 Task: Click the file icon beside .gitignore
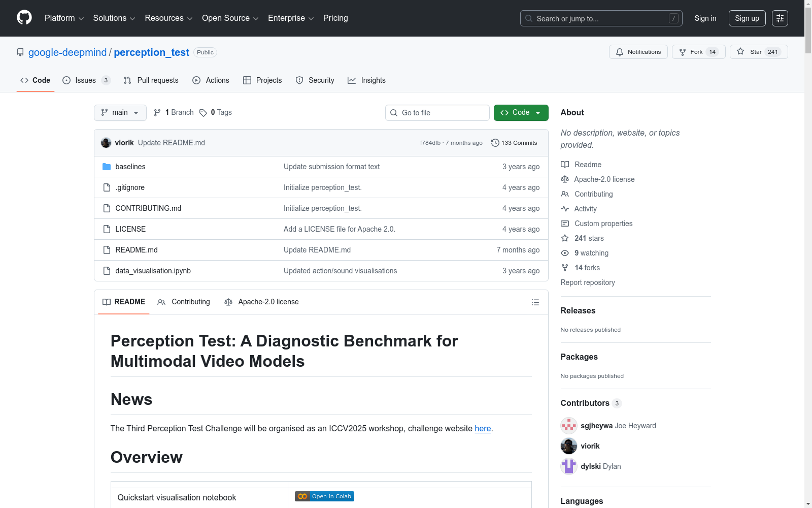pyautogui.click(x=107, y=187)
